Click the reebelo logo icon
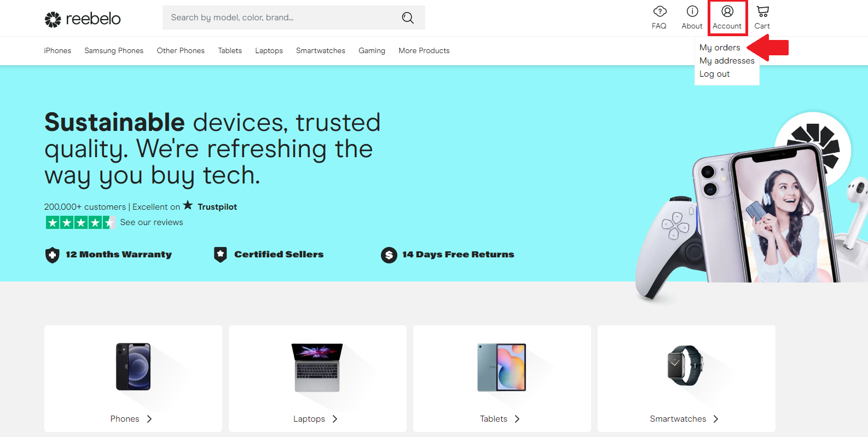Image resolution: width=868 pixels, height=437 pixels. 53,19
